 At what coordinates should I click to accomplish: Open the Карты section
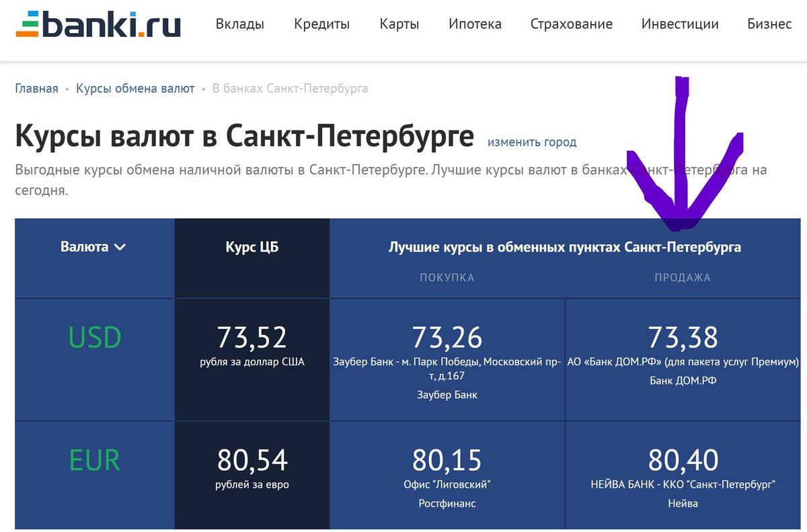pos(399,24)
